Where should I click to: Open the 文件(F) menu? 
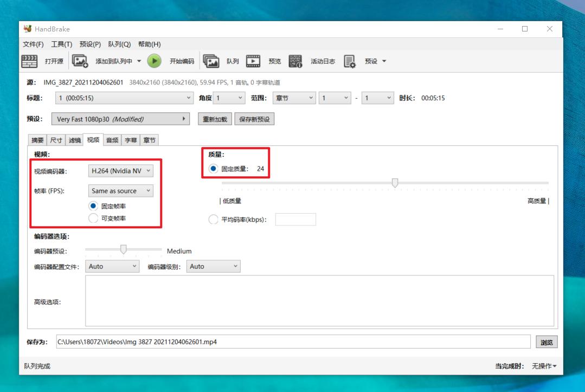pos(33,44)
